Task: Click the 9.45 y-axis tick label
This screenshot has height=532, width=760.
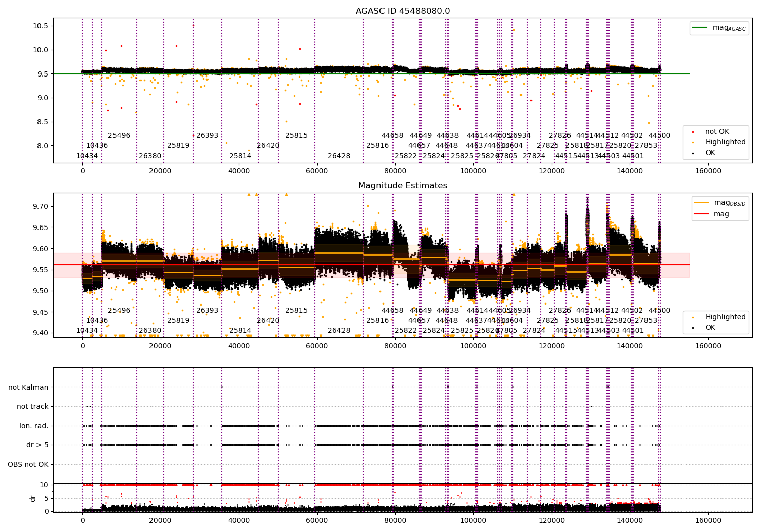Action: pyautogui.click(x=41, y=312)
